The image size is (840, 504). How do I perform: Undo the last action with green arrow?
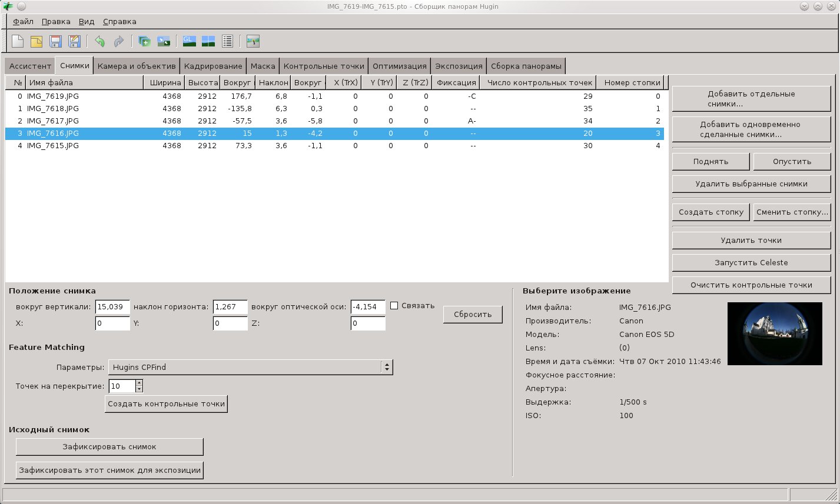pos(99,41)
